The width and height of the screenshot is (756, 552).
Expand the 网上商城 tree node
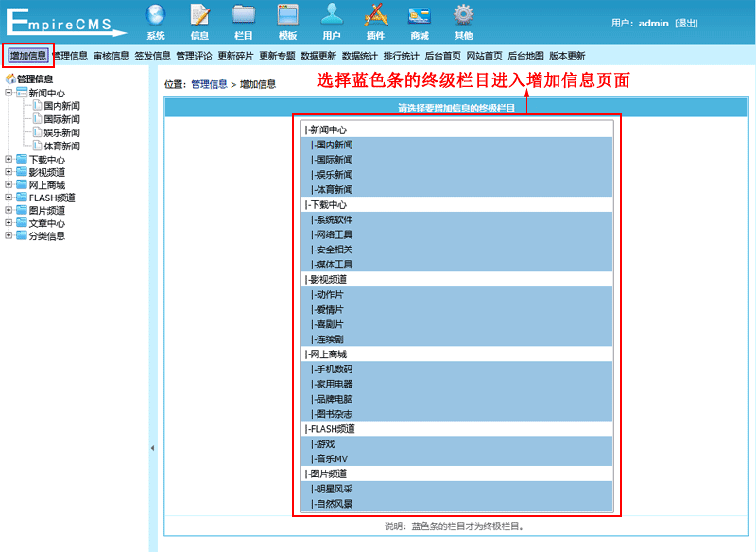[9, 185]
